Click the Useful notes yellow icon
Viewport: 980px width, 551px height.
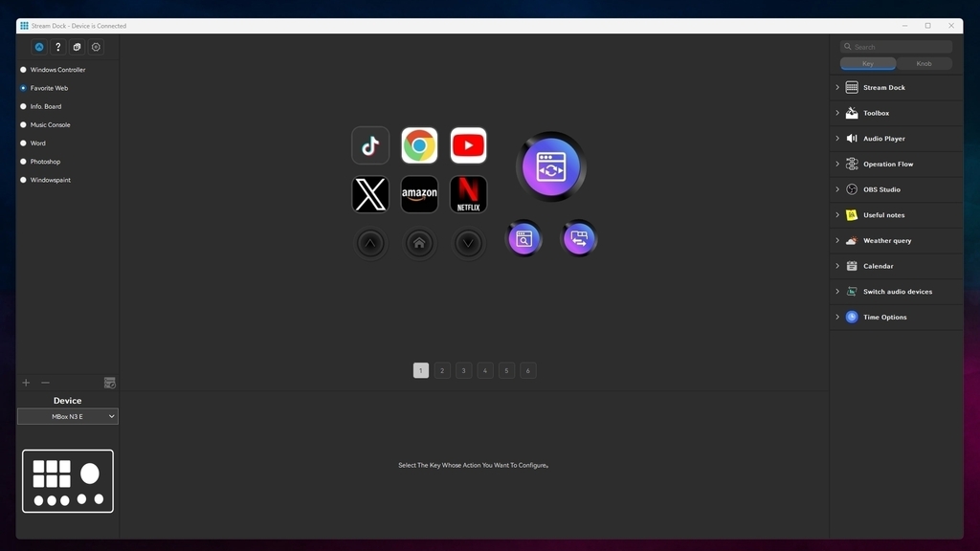(x=852, y=215)
